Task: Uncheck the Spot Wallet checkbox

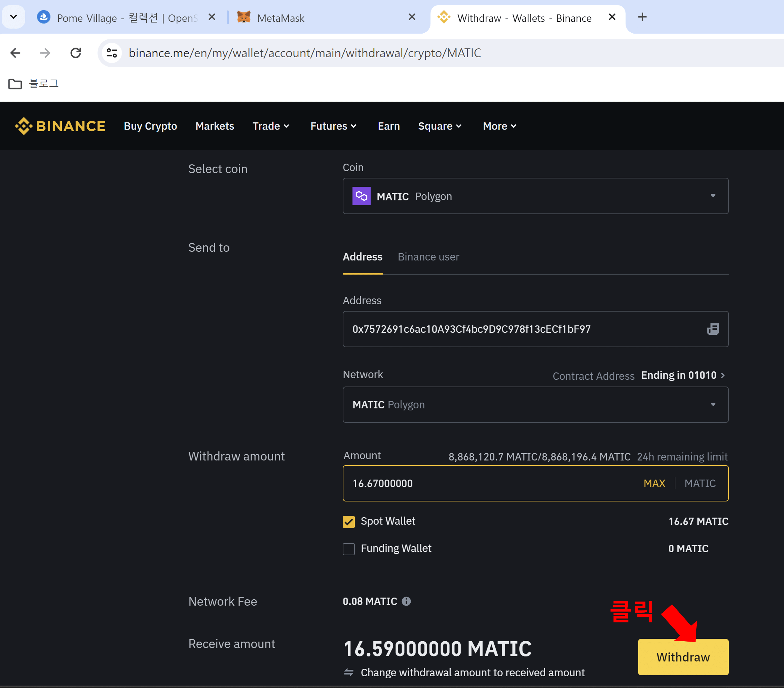Action: click(348, 522)
